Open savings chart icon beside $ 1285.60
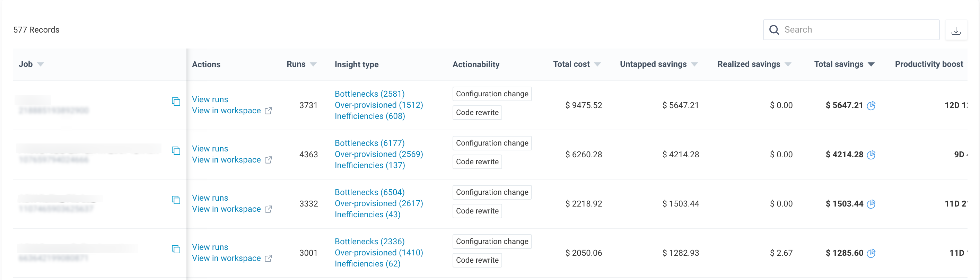The width and height of the screenshot is (980, 280). pos(871,253)
